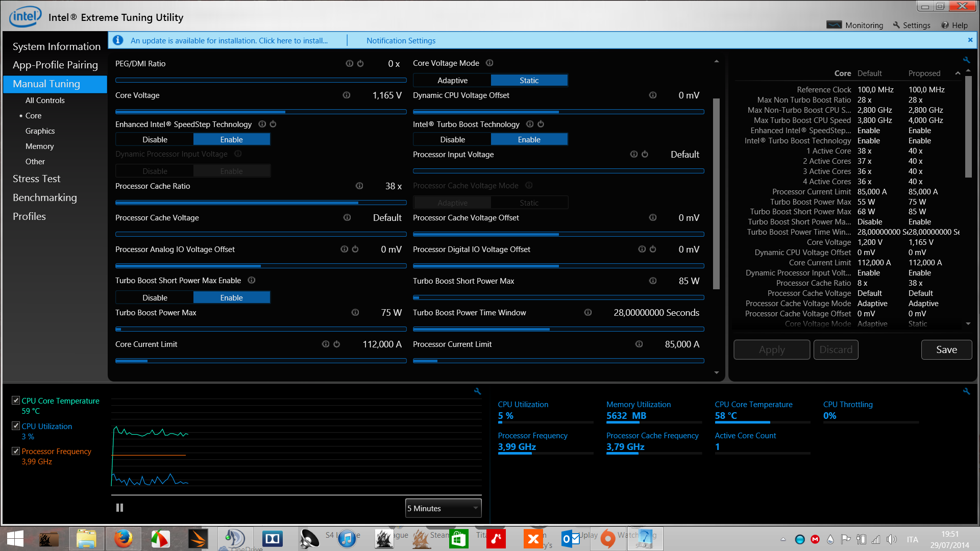The image size is (980, 551).
Task: Uncheck the CPU Core Temperature checkbox
Action: pyautogui.click(x=16, y=400)
